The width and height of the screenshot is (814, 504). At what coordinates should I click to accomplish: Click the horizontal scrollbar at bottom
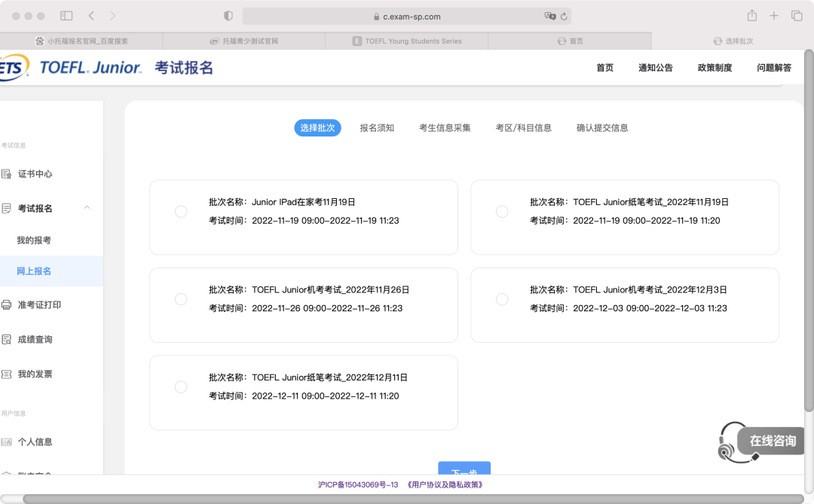[413, 499]
